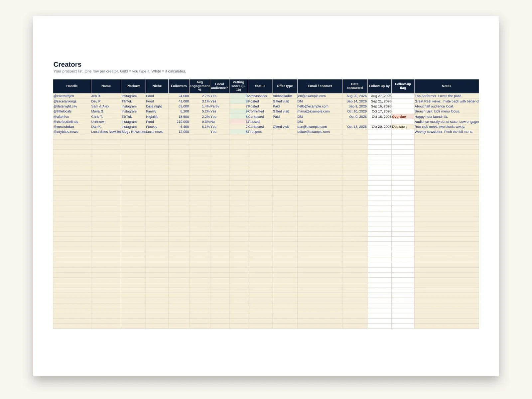Click the name cell Sam & Alex
The image size is (532, 399).
point(106,106)
